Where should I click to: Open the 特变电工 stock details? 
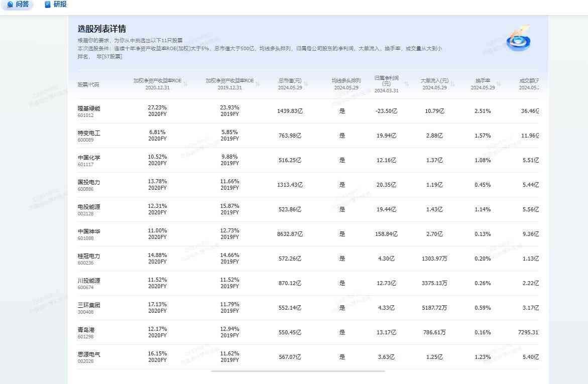[89, 132]
